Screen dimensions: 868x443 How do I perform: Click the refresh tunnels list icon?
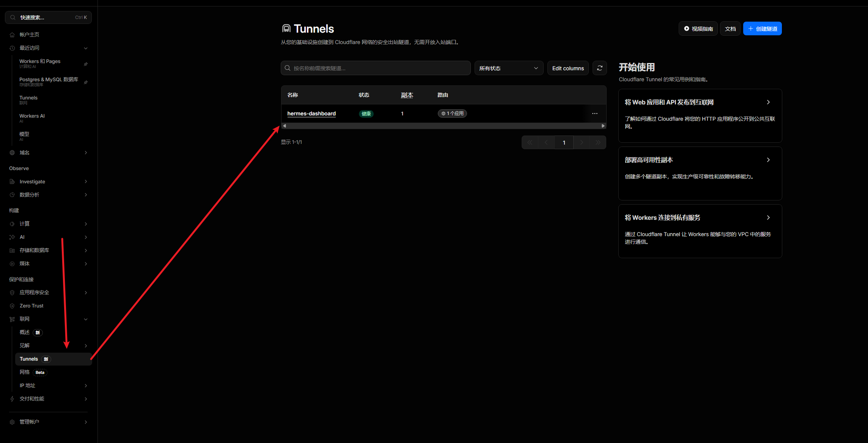(600, 68)
